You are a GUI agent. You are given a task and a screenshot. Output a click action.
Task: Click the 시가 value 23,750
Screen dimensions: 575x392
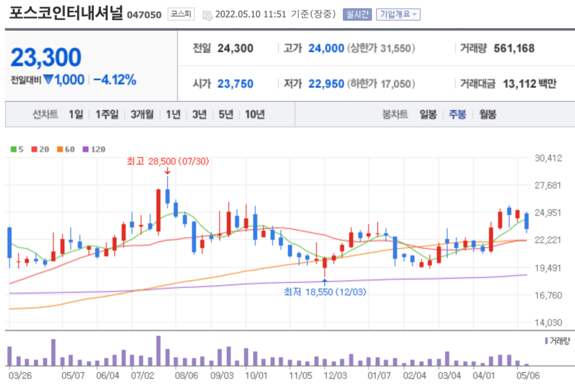pos(235,84)
